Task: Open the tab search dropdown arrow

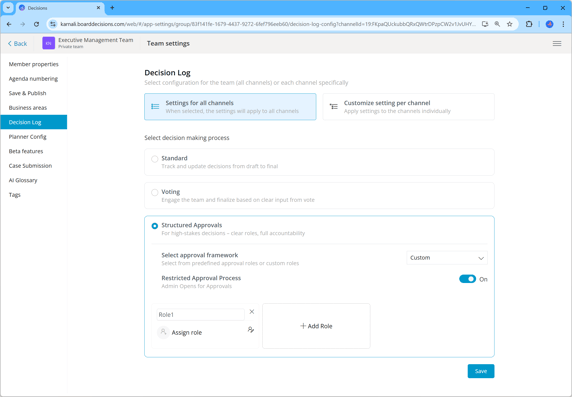Action: 8,8
